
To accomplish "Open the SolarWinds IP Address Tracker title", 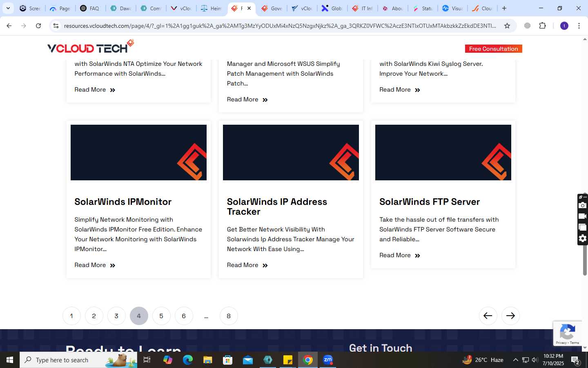I will (x=277, y=206).
